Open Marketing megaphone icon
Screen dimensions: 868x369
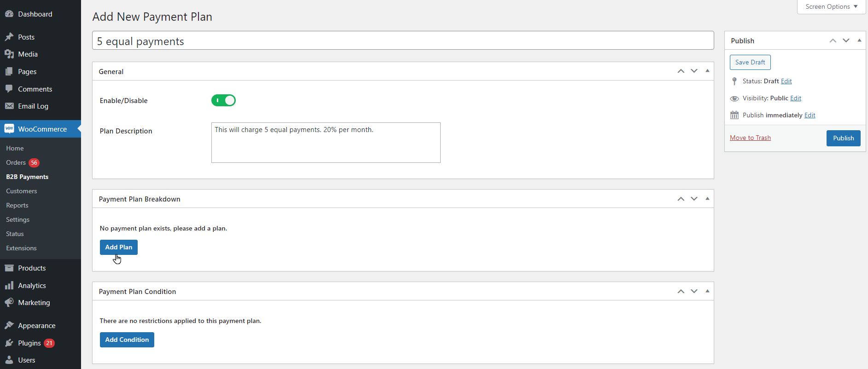pos(9,303)
